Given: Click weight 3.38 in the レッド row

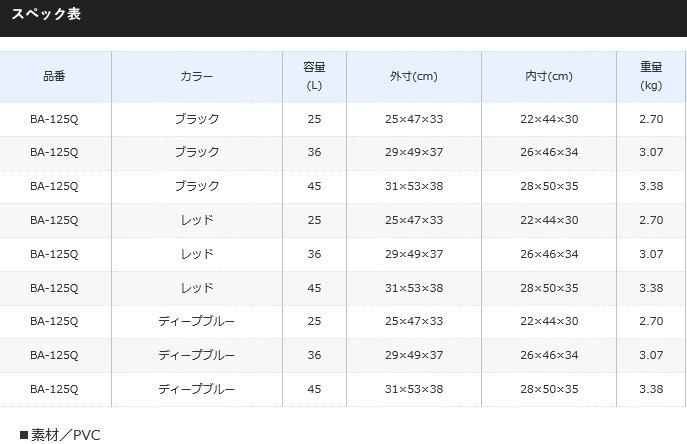Looking at the screenshot, I should point(651,288).
